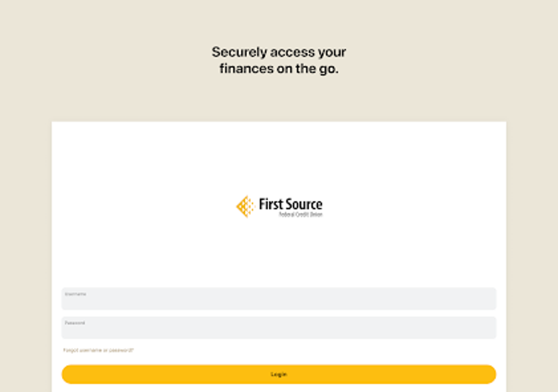Image resolution: width=558 pixels, height=392 pixels.
Task: Click the beige margin left of the card
Action: pos(26,246)
